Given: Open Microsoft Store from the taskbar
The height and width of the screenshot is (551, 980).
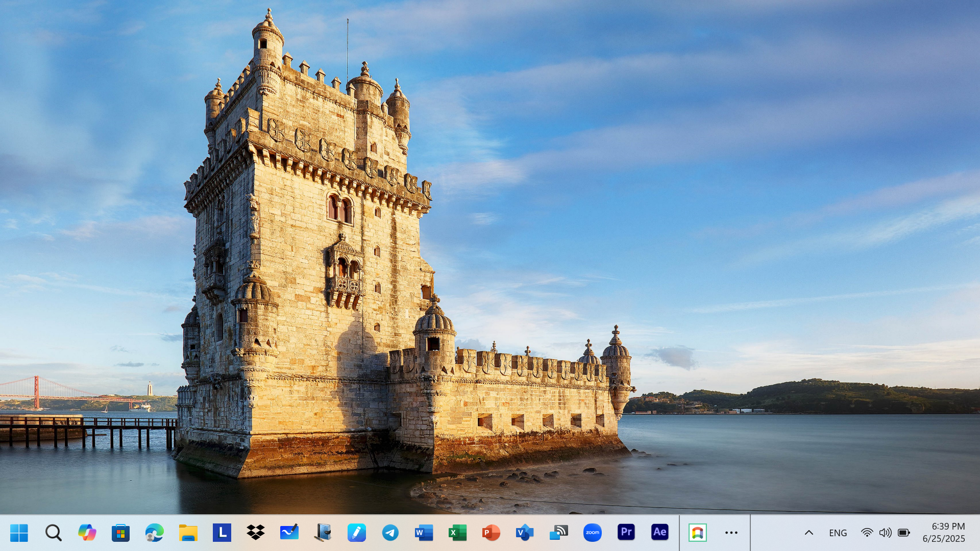Looking at the screenshot, I should coord(120,533).
